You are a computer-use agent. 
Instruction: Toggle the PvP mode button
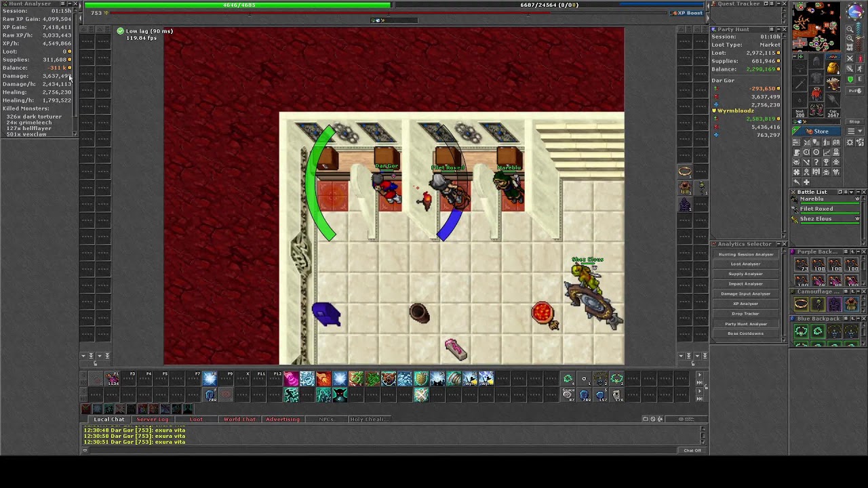(x=854, y=90)
